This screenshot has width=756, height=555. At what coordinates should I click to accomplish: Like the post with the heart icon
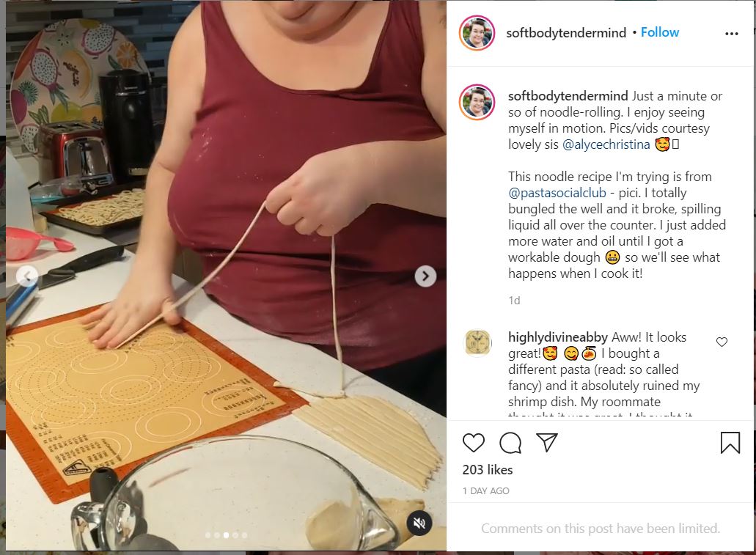coord(474,442)
